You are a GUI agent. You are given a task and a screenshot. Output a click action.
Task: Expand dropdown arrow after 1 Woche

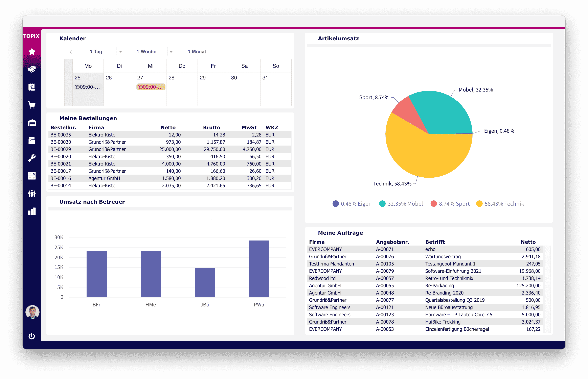click(171, 52)
